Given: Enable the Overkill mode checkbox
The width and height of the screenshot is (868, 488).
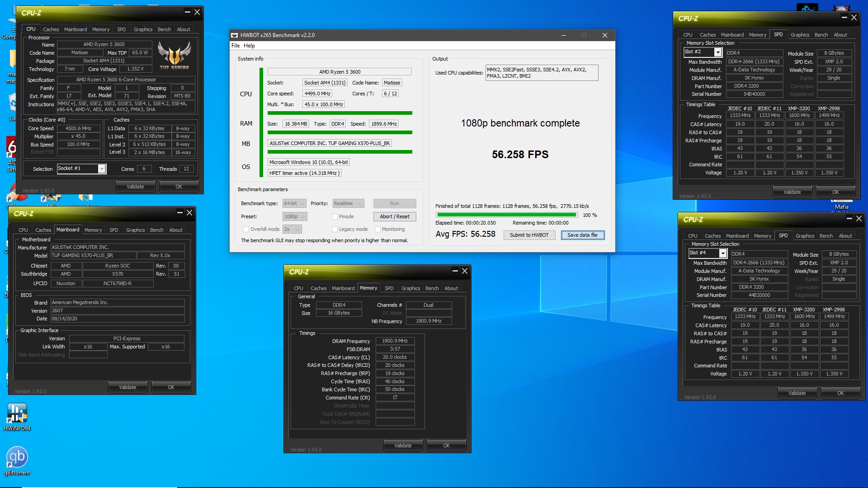Looking at the screenshot, I should 246,229.
